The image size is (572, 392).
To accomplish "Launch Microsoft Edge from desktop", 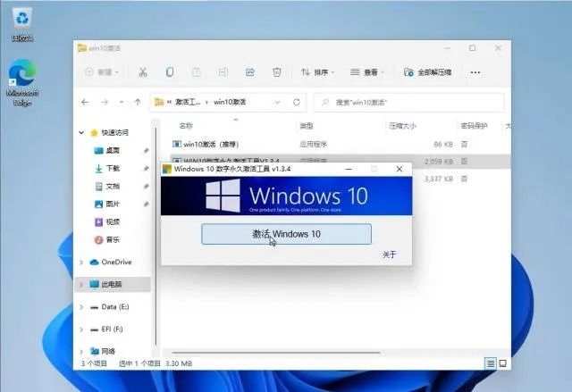I will (x=22, y=82).
